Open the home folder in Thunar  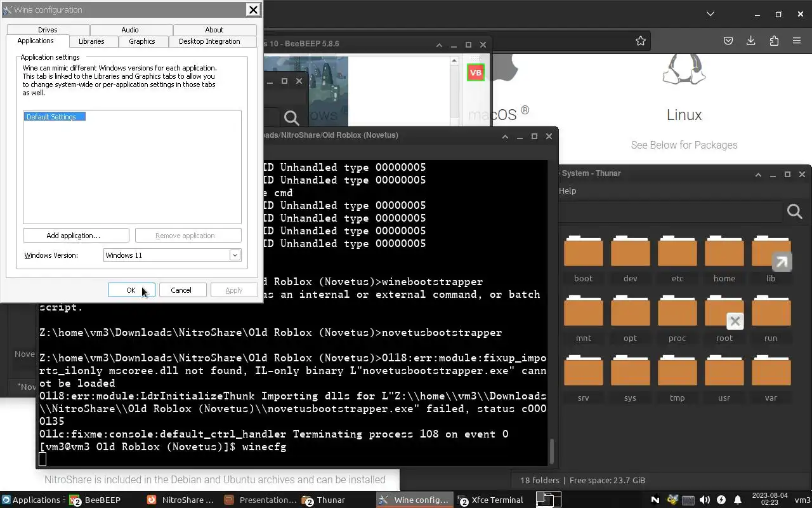(x=724, y=251)
